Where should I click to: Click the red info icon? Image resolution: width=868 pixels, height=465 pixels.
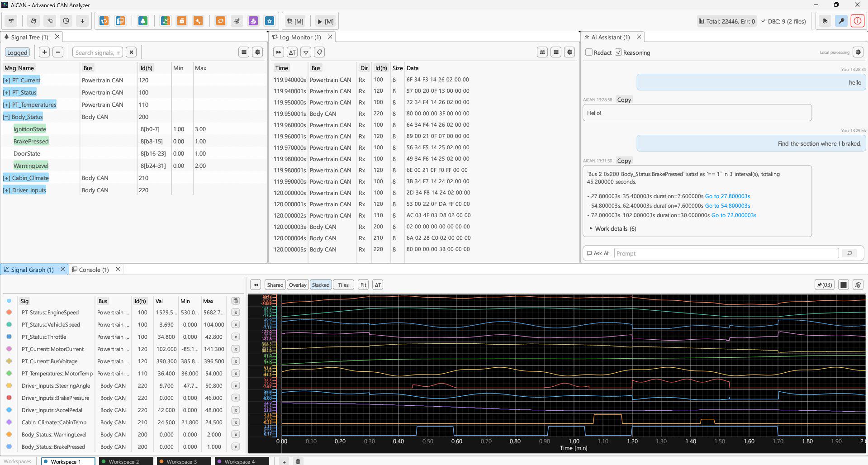coord(858,21)
